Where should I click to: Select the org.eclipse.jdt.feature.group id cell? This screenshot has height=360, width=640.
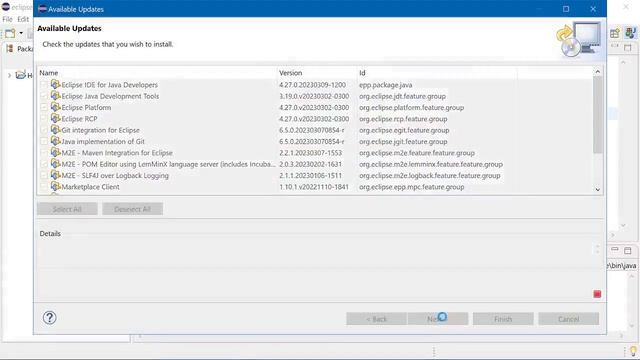coord(402,96)
